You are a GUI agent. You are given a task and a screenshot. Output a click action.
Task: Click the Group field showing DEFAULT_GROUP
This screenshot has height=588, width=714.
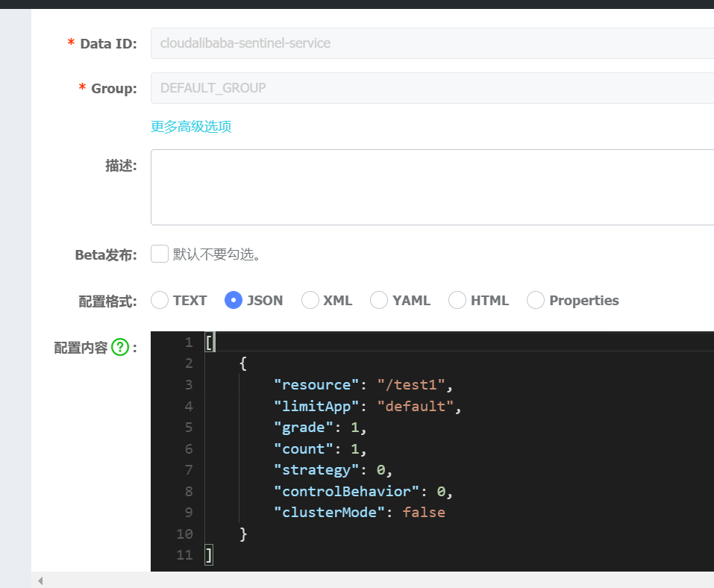tap(433, 88)
